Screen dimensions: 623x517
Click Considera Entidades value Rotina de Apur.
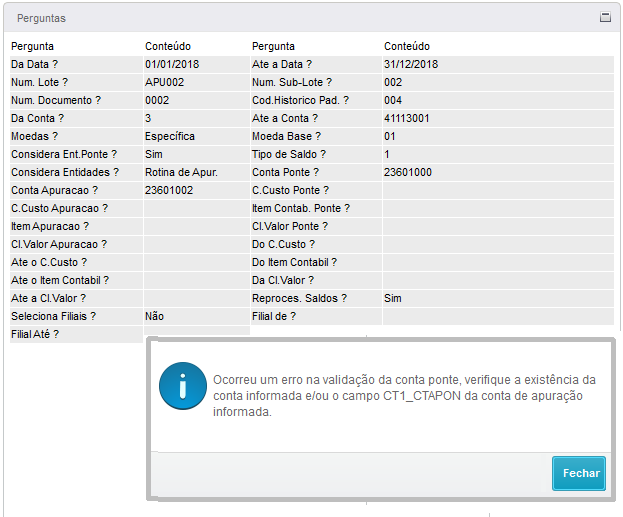pos(181,172)
